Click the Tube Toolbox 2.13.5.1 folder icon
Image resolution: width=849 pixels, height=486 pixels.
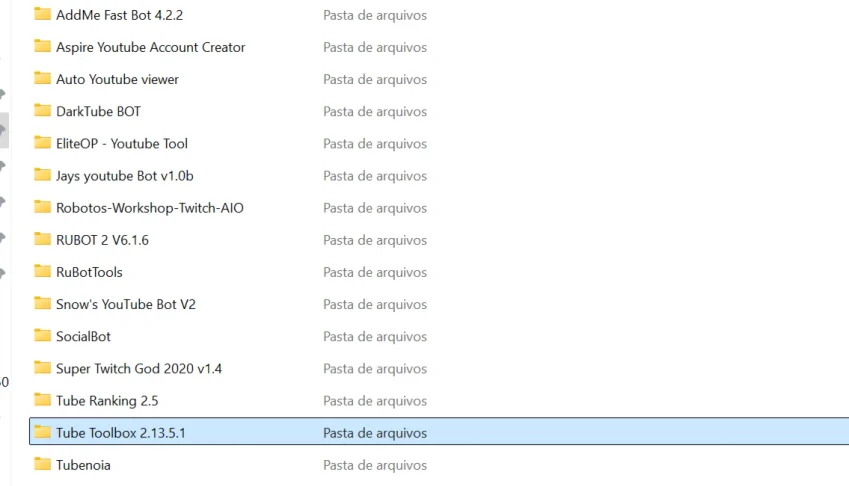tap(42, 432)
